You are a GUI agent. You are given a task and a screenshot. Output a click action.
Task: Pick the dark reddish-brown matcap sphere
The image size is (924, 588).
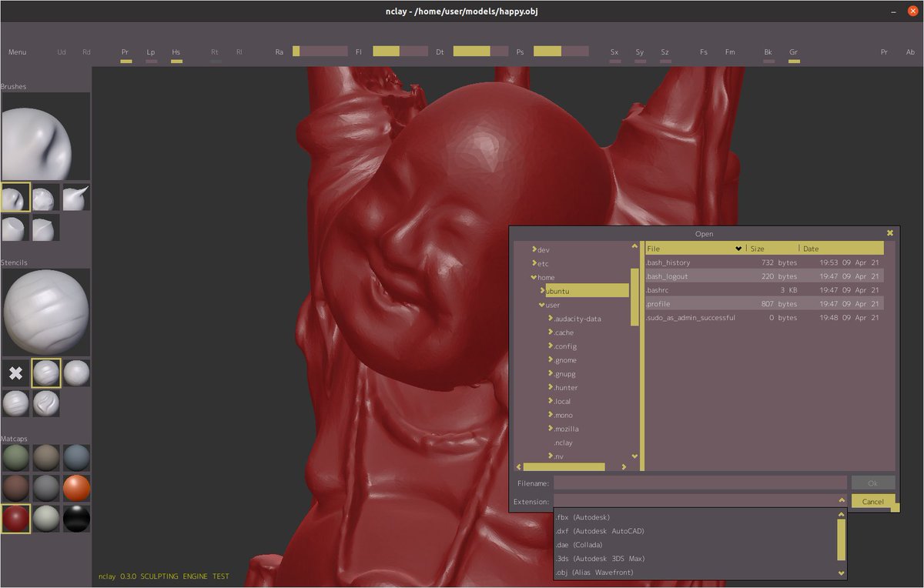coord(15,488)
